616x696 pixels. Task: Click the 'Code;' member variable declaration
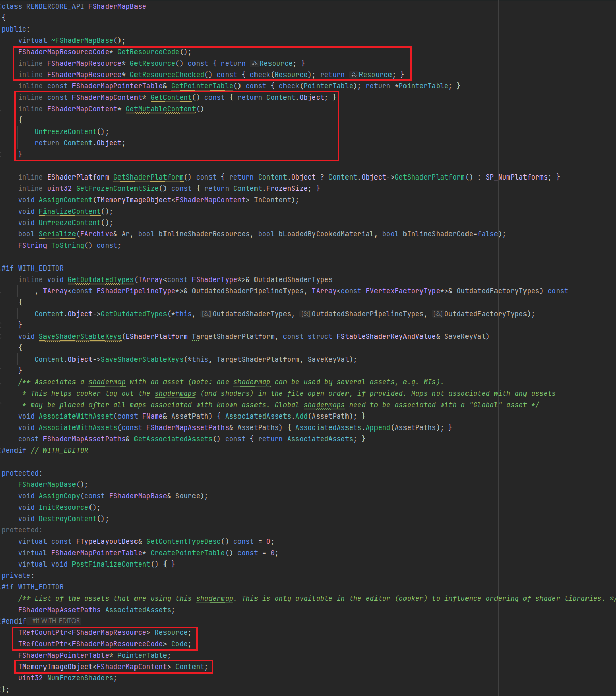pyautogui.click(x=182, y=644)
